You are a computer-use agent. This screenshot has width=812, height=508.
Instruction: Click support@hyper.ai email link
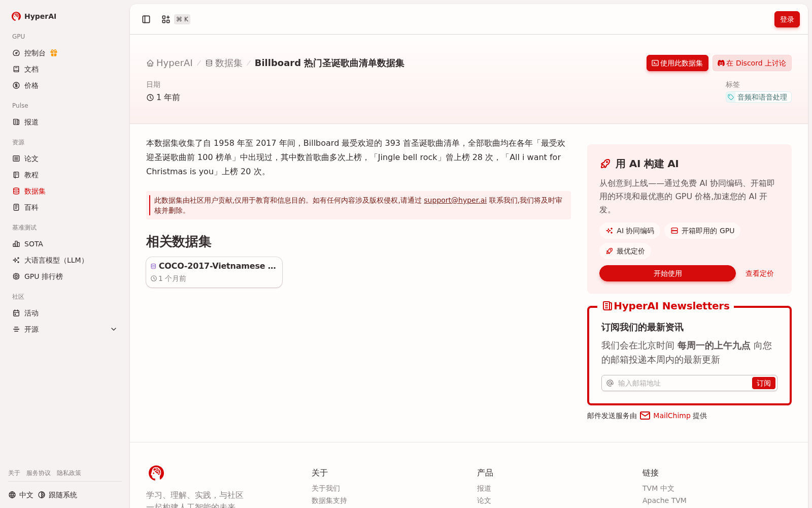click(x=455, y=200)
